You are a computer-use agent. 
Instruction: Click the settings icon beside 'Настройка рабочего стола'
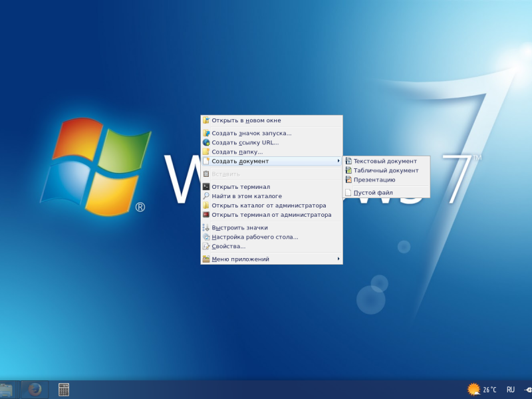(206, 237)
